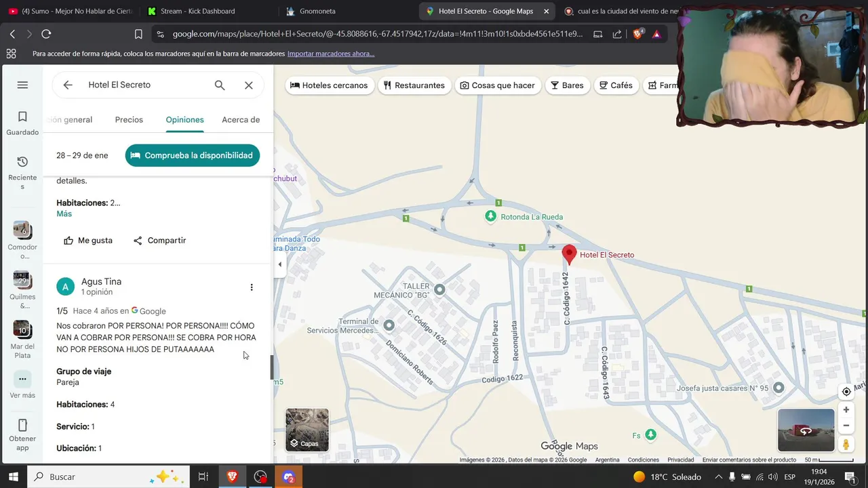
Task: Click Terminal de Servicios Mercedes marker
Action: (389, 325)
